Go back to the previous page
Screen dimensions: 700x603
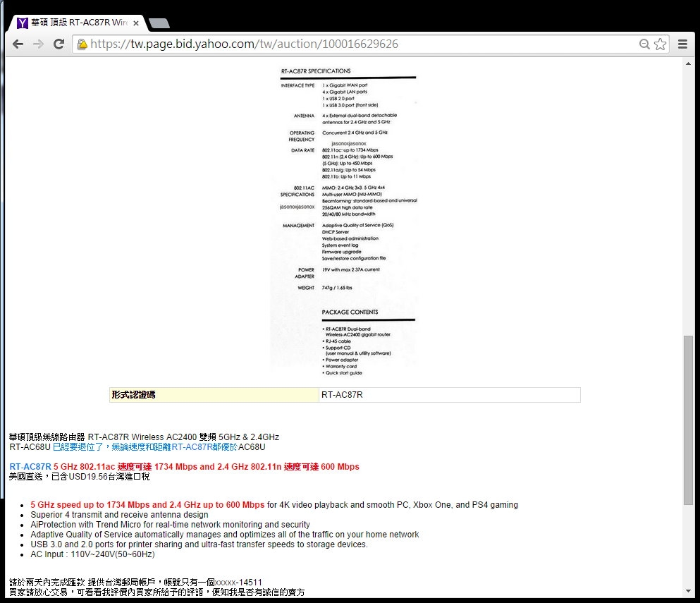pos(18,44)
